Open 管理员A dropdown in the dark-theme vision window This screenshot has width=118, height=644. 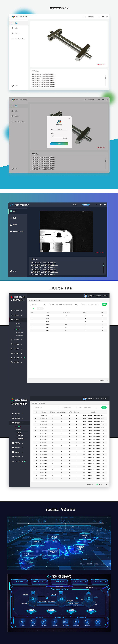[86, 205]
